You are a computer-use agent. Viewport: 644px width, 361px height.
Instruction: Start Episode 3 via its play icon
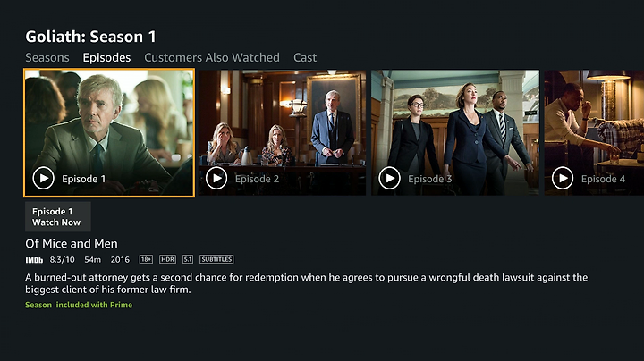click(389, 178)
